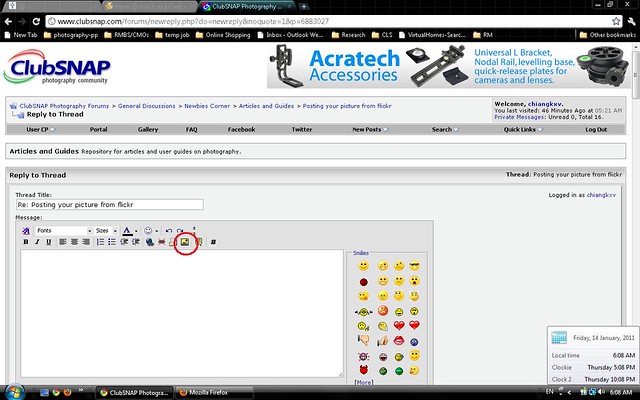Undo the last edit in message editor

(169, 231)
